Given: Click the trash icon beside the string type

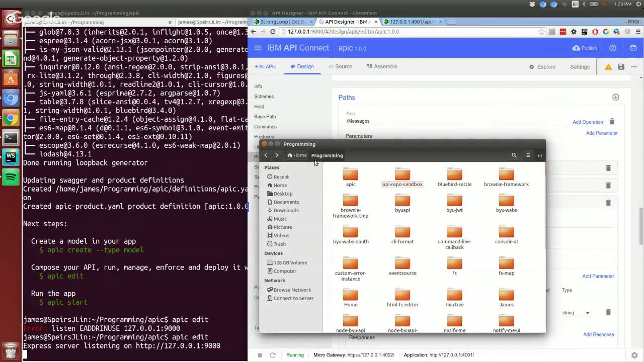Looking at the screenshot, I should (x=608, y=312).
